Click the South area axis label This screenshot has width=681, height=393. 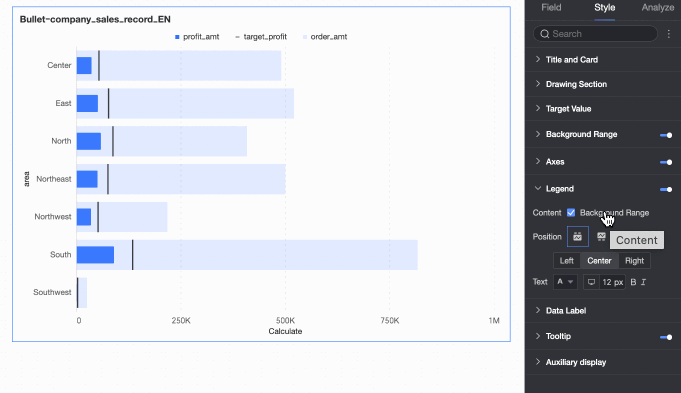click(60, 254)
